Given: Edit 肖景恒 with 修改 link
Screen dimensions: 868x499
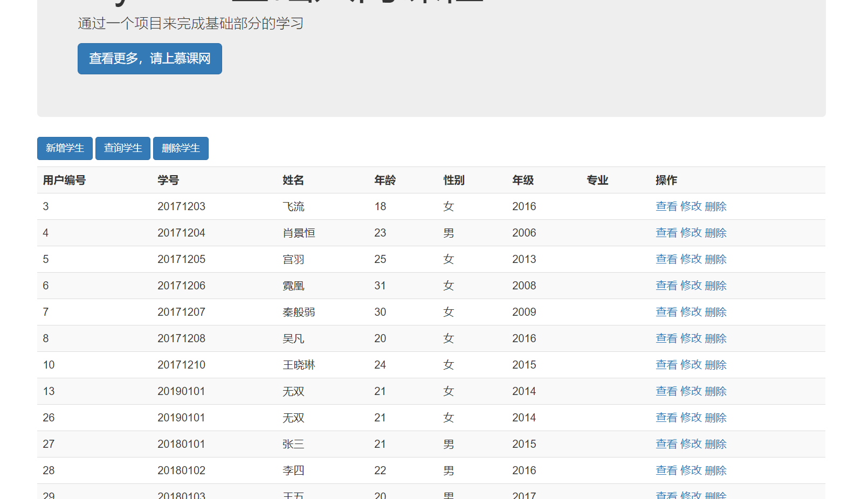Looking at the screenshot, I should [691, 233].
